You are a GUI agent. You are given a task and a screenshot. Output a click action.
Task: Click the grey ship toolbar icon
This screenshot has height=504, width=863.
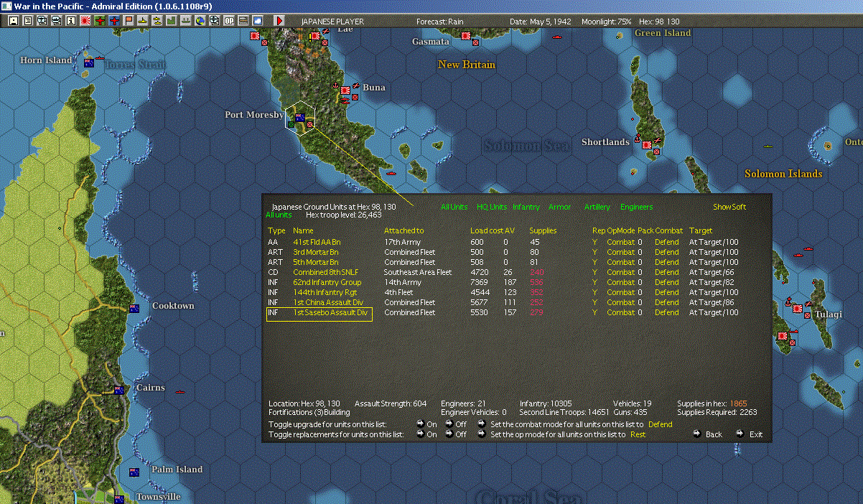point(186,21)
